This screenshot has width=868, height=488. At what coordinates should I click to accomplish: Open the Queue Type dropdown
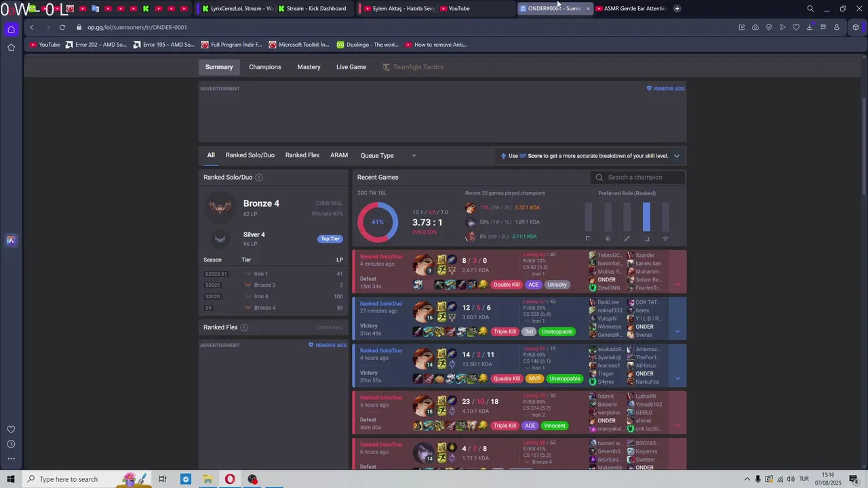(389, 156)
